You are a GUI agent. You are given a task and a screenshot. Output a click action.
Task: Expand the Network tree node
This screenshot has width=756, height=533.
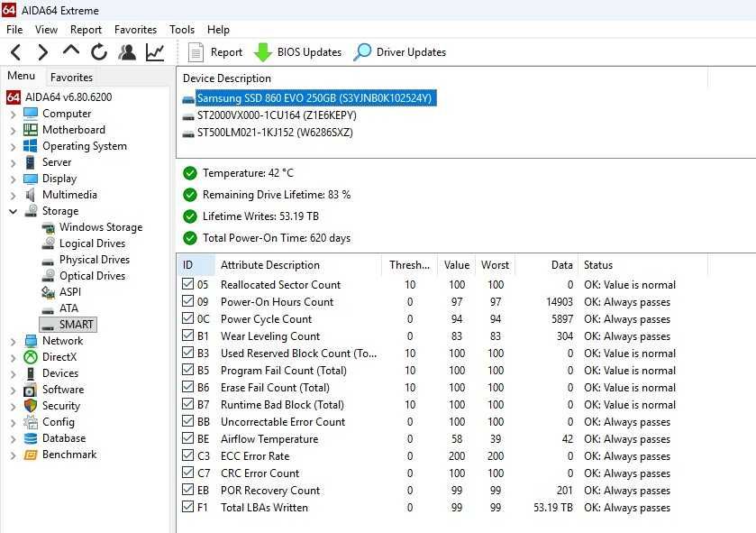(x=13, y=342)
